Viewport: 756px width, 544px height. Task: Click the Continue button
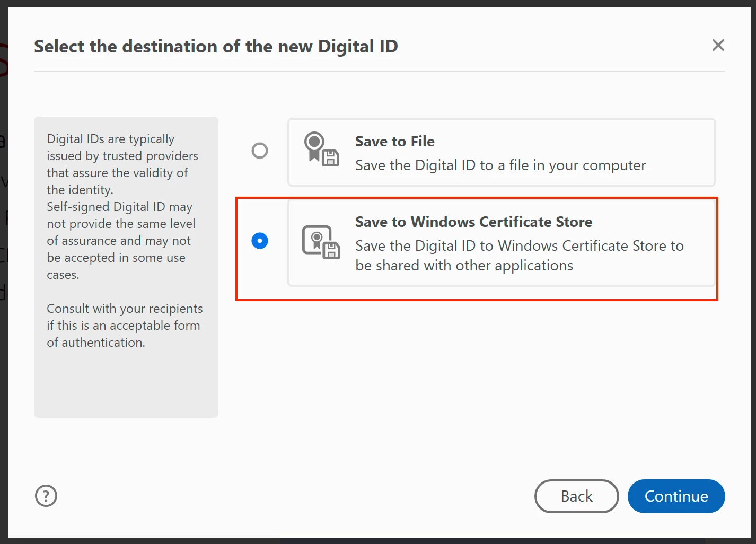point(676,496)
